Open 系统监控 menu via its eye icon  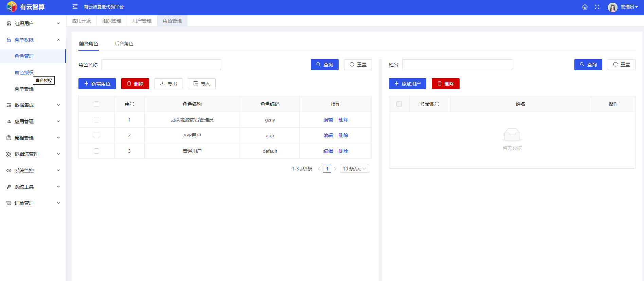point(9,170)
